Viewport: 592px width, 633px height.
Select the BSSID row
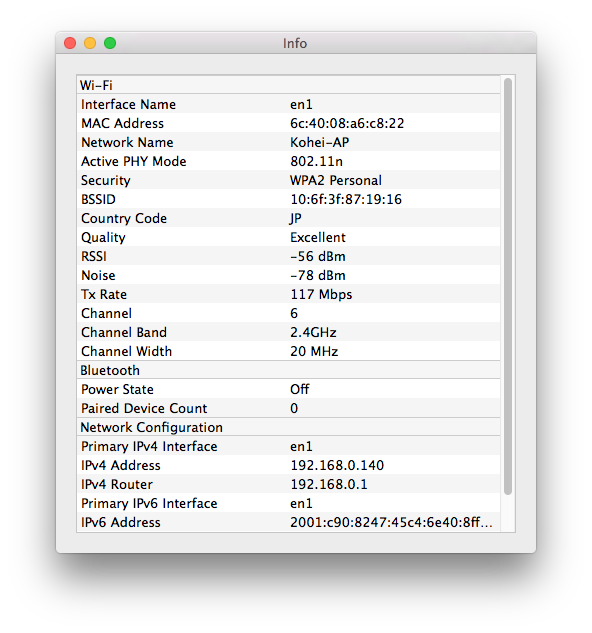tap(288, 199)
